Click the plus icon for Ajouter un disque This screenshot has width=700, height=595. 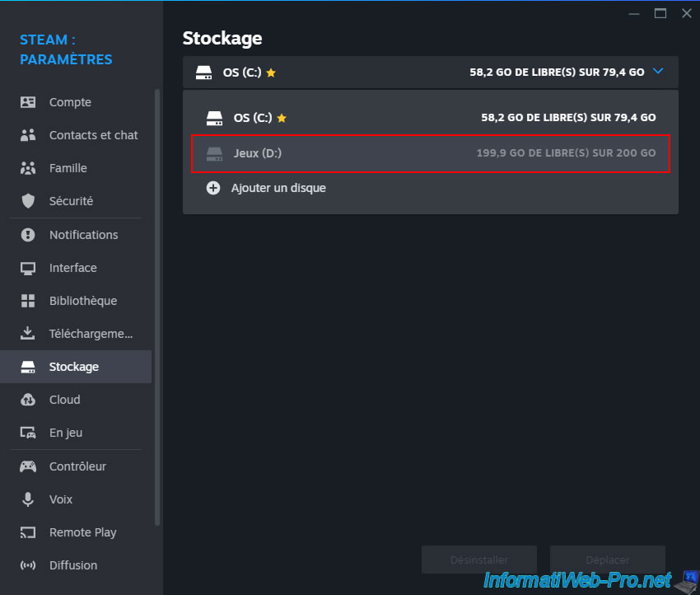213,188
